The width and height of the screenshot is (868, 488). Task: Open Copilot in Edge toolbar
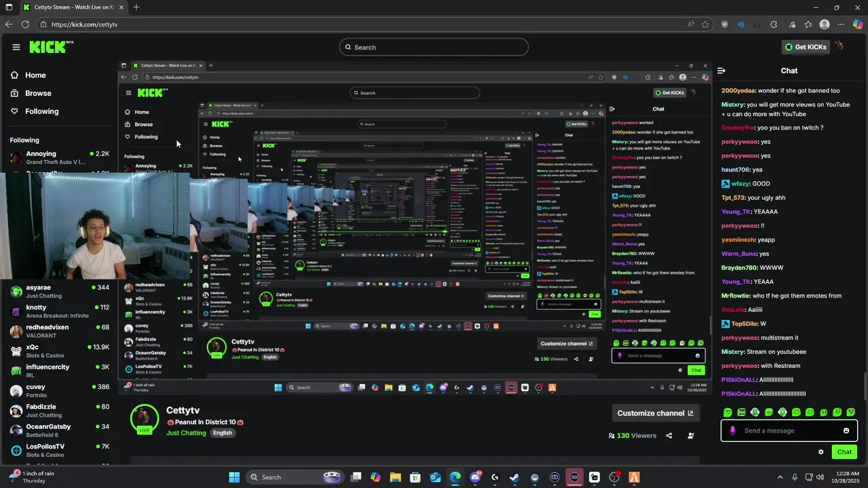click(858, 24)
